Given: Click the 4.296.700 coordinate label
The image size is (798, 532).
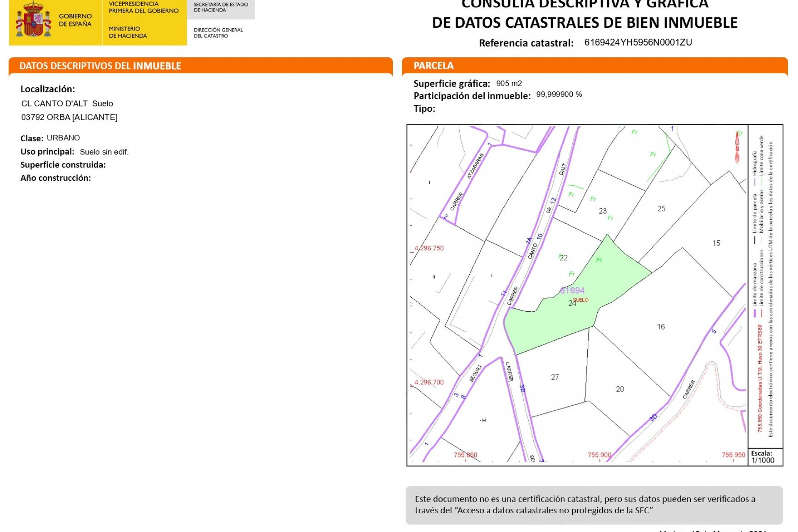Looking at the screenshot, I should tap(429, 382).
